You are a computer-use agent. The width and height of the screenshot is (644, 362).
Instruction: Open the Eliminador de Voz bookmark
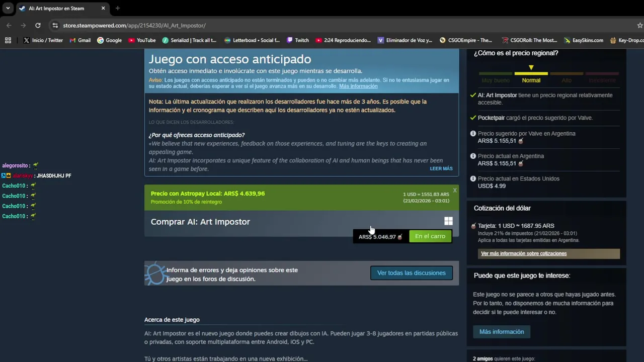(x=405, y=40)
